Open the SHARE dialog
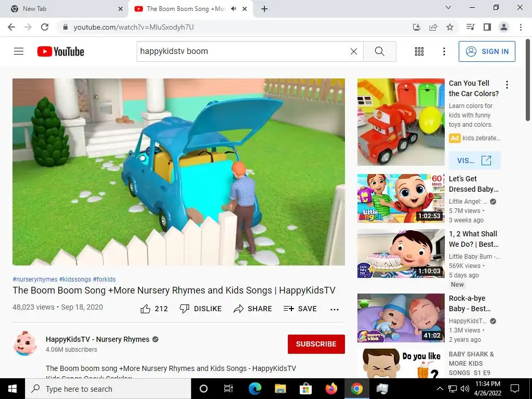532x399 pixels. 253,309
